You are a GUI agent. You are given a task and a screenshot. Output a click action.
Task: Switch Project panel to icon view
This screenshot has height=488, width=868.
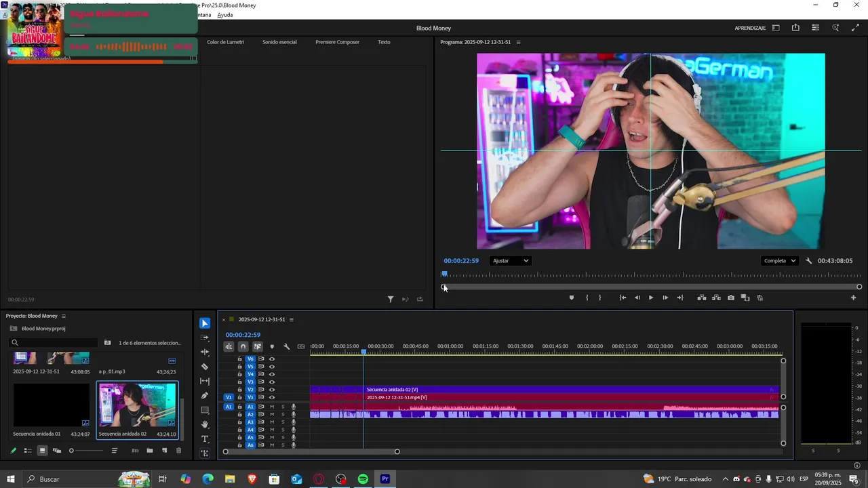click(x=42, y=451)
